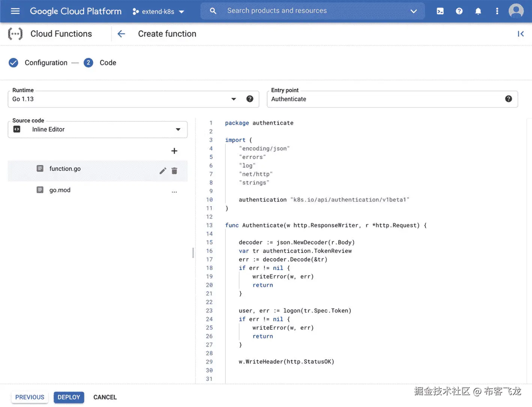The width and height of the screenshot is (532, 407).
Task: Show help for the Runtime field
Action: pos(250,99)
